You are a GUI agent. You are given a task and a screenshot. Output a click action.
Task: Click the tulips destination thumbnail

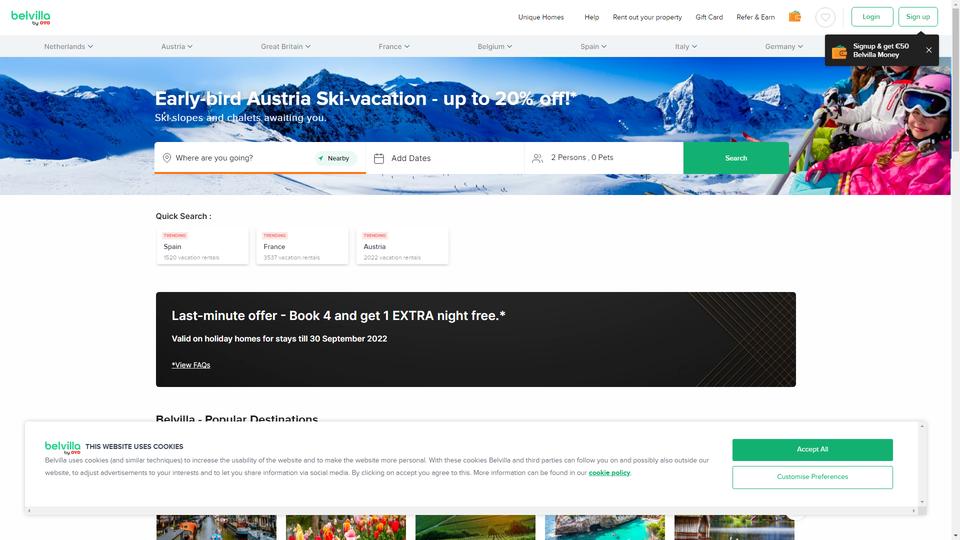(346, 527)
